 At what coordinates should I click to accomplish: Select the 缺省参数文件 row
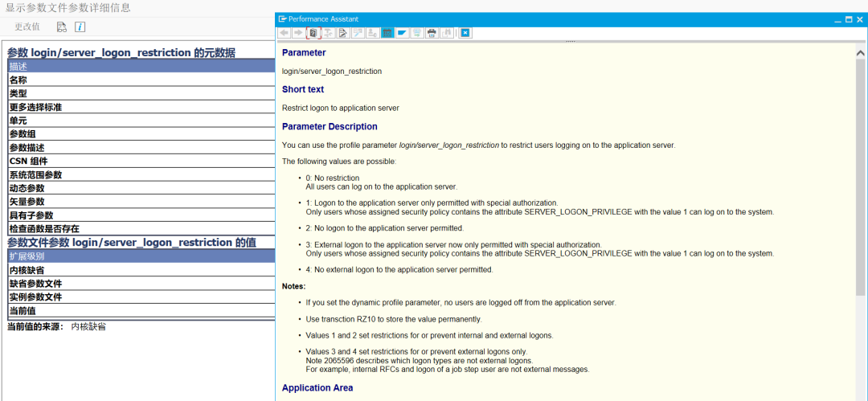[141, 284]
